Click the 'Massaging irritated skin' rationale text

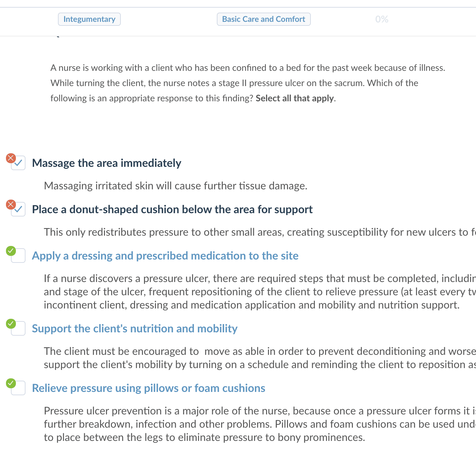click(x=175, y=186)
